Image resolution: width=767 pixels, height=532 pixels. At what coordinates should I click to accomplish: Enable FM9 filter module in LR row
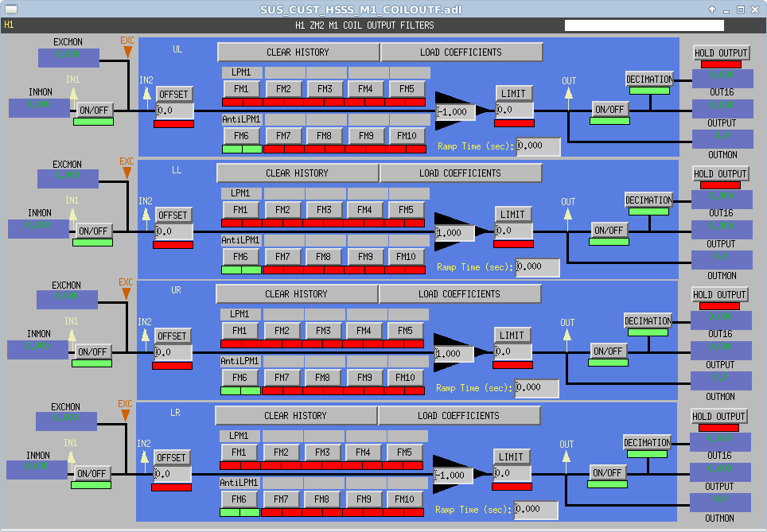click(x=364, y=499)
